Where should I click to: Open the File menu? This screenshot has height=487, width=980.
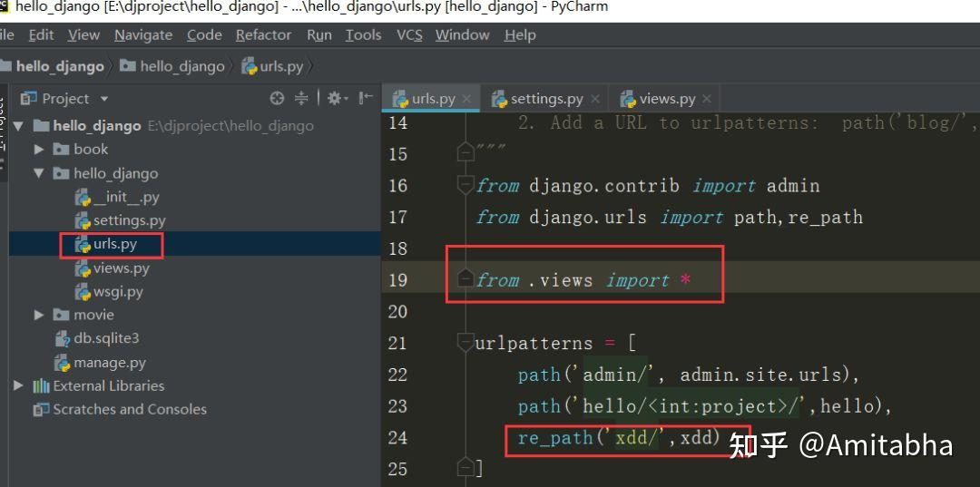[6, 35]
